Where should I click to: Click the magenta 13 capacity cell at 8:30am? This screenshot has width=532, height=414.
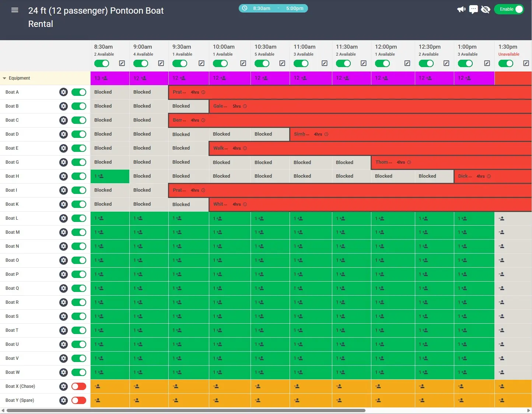click(x=110, y=78)
